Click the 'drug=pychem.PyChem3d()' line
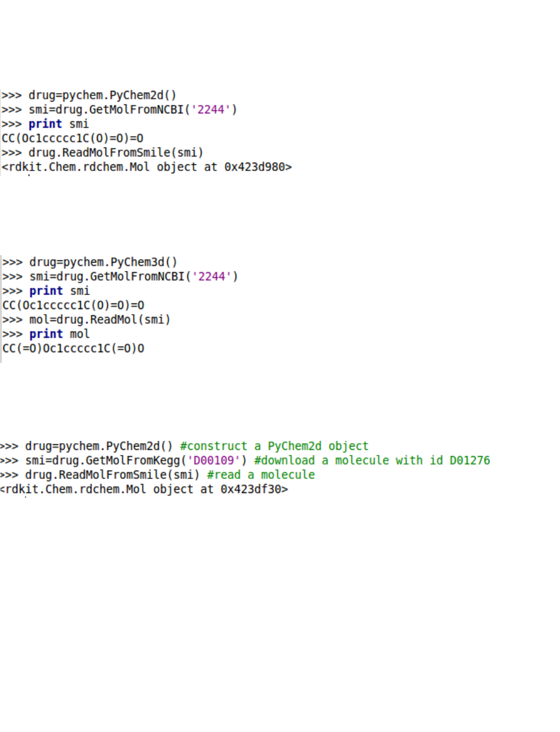The image size is (560, 732). click(103, 263)
